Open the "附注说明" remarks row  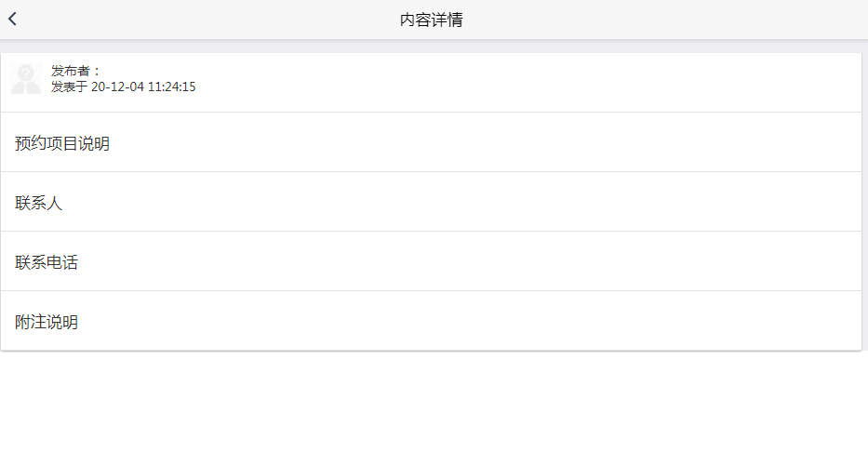(x=47, y=322)
